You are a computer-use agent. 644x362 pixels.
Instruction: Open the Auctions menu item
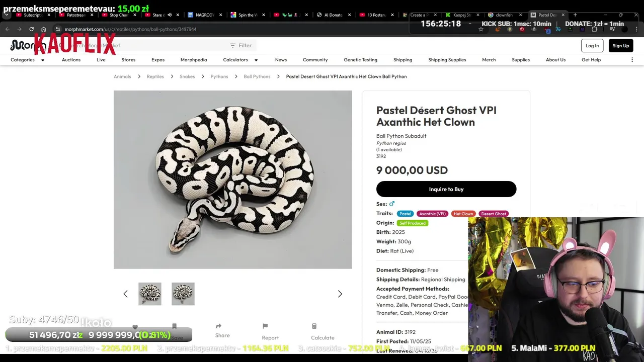71,60
